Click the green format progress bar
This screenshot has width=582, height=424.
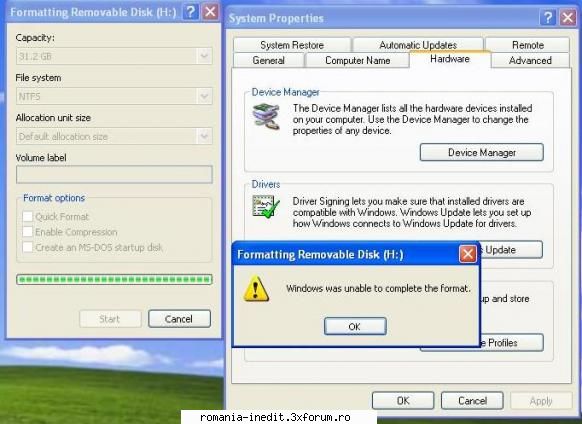point(114,279)
